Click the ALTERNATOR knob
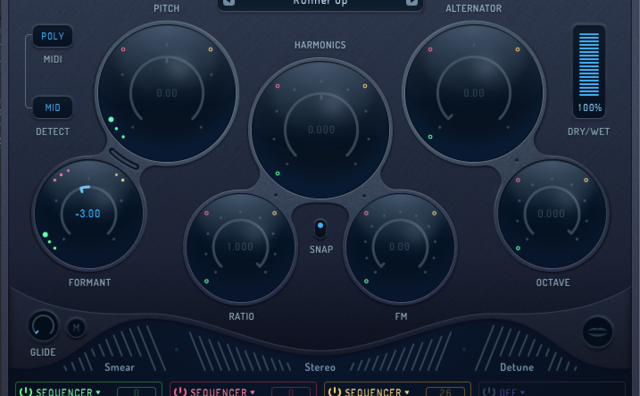The width and height of the screenshot is (640, 396). pos(474,93)
